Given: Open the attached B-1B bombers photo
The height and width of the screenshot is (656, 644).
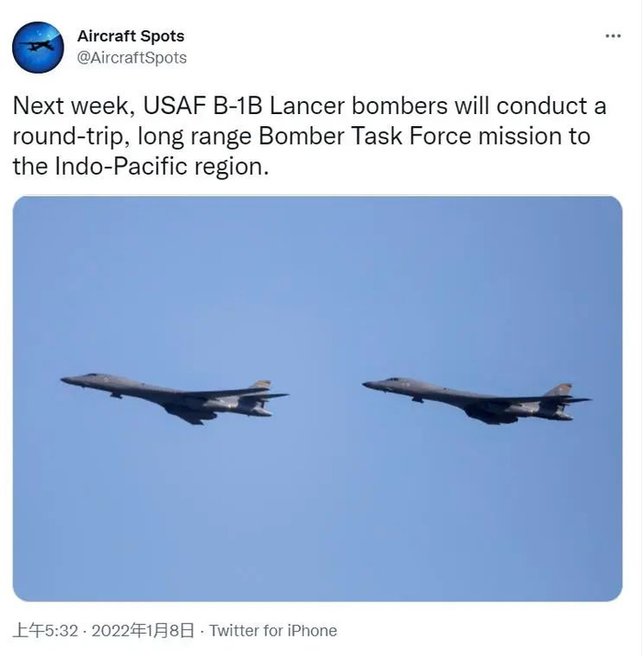Looking at the screenshot, I should pos(317,398).
